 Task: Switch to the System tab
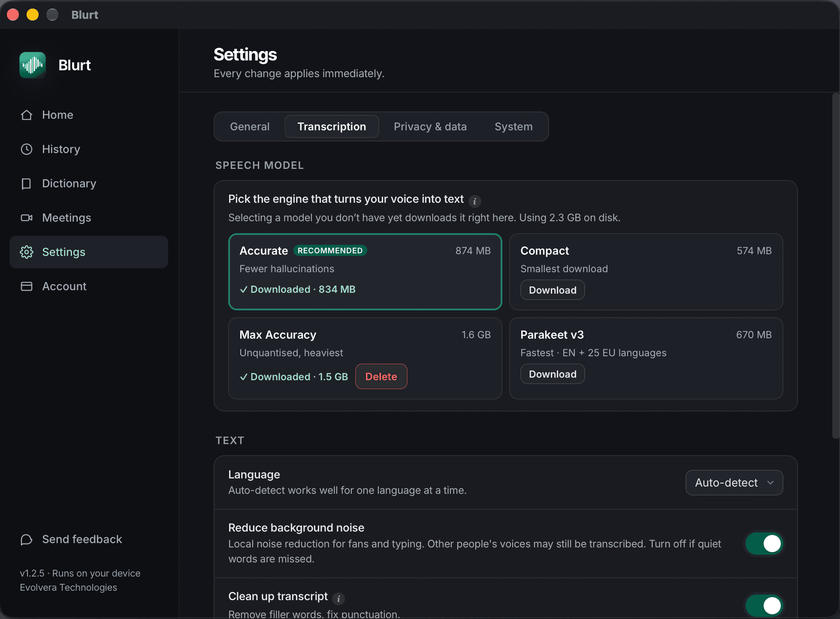click(514, 126)
